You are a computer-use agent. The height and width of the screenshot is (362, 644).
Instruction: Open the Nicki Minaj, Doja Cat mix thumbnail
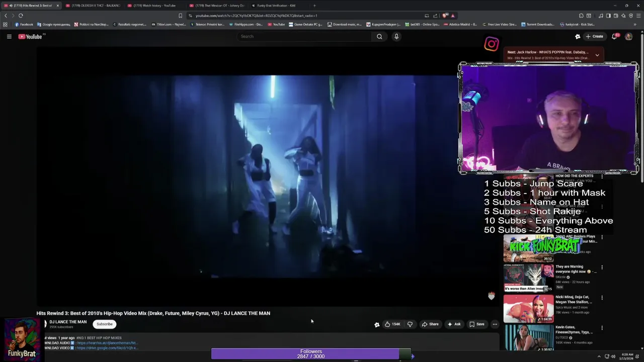[528, 308]
